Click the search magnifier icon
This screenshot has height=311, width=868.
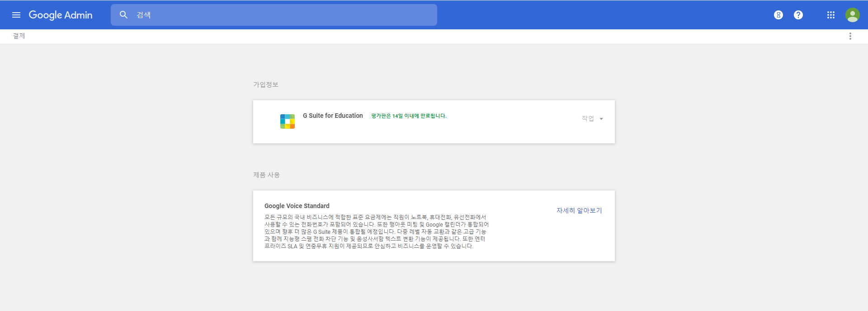coord(123,15)
